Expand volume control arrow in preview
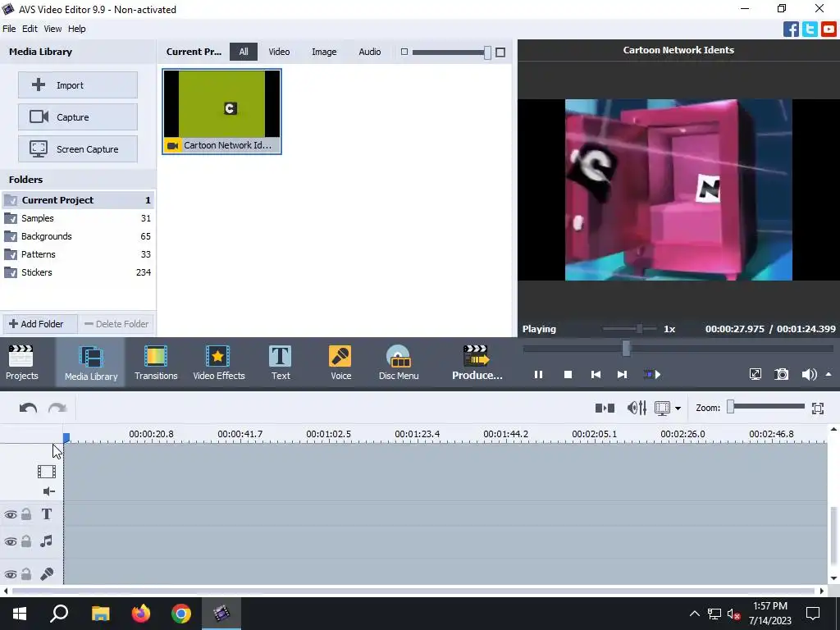The height and width of the screenshot is (630, 840). click(829, 374)
